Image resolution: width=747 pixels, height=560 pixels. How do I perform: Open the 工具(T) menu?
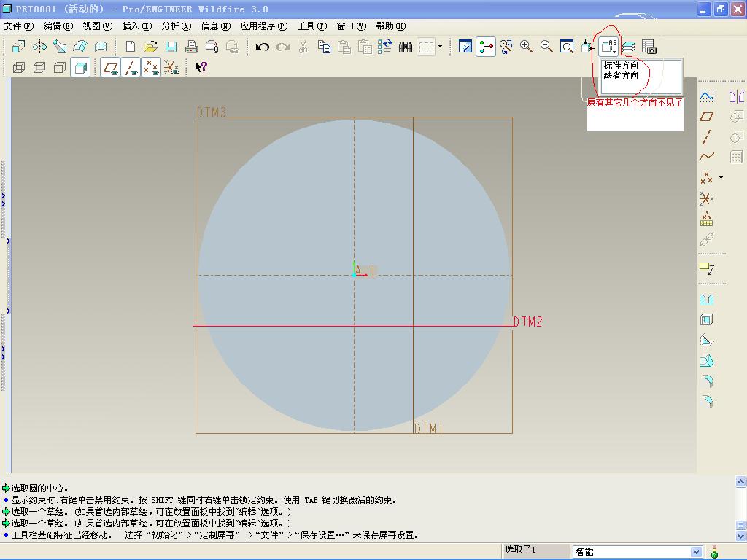coord(312,26)
